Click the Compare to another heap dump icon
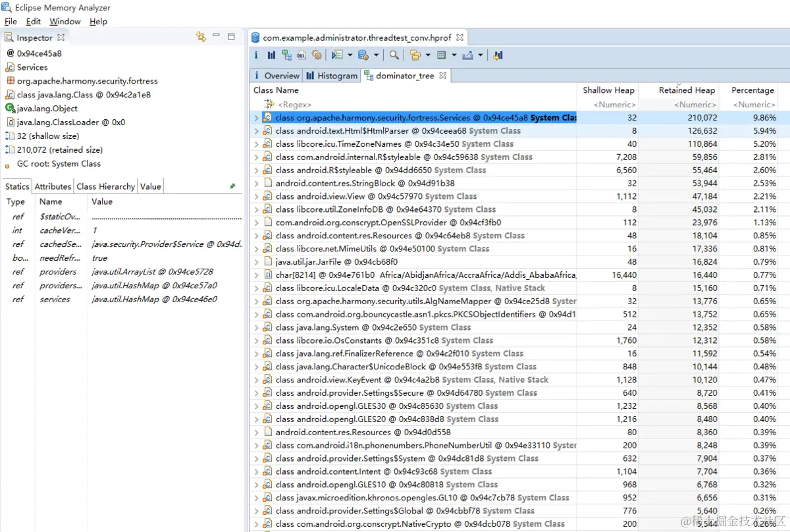Screen dimensions: 790x532 [x=498, y=55]
